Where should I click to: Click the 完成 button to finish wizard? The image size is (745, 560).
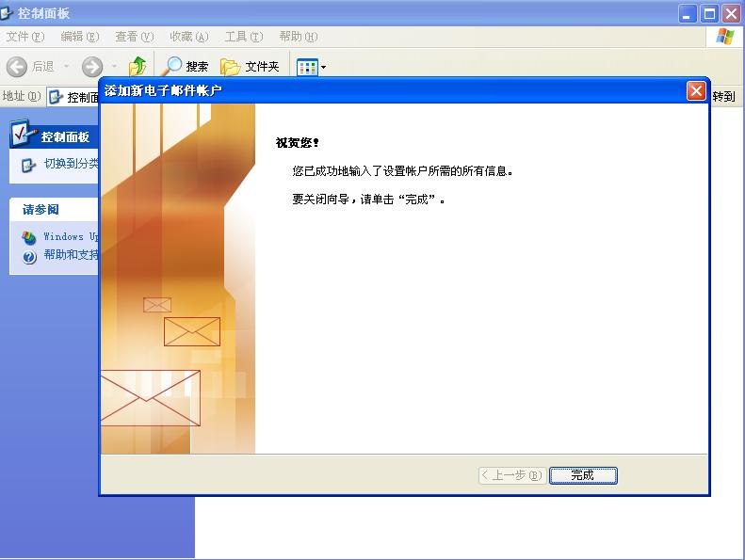coord(583,475)
